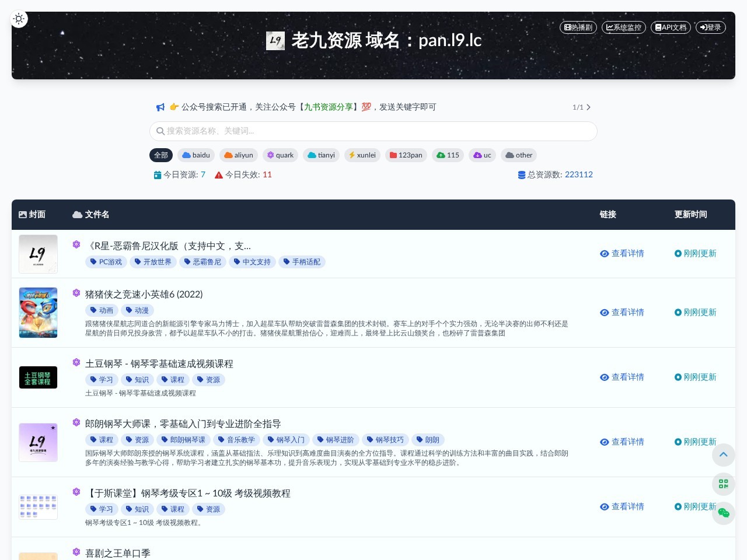
Task: View details for 于斯课堂 钢琴考级 row
Action: pyautogui.click(x=622, y=507)
